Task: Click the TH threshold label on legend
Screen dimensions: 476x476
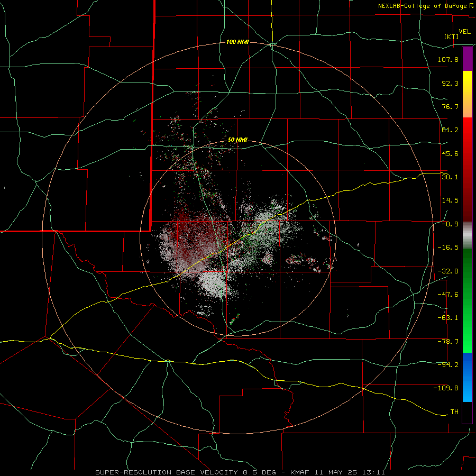Action: [454, 412]
